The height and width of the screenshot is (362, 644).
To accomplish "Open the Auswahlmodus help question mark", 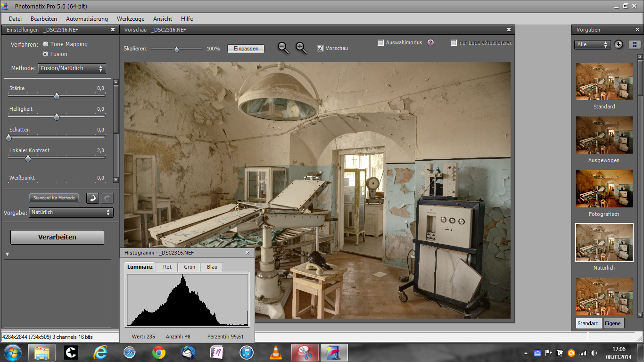I will click(x=430, y=42).
